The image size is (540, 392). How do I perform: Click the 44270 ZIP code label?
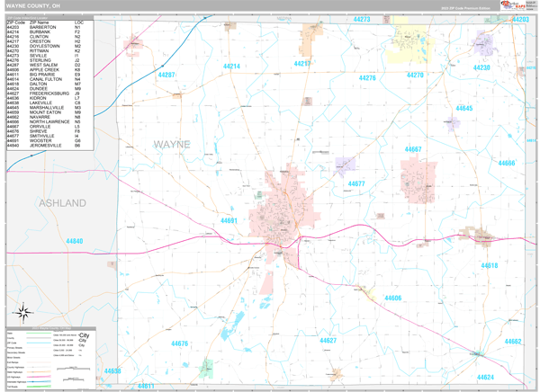tap(415, 76)
